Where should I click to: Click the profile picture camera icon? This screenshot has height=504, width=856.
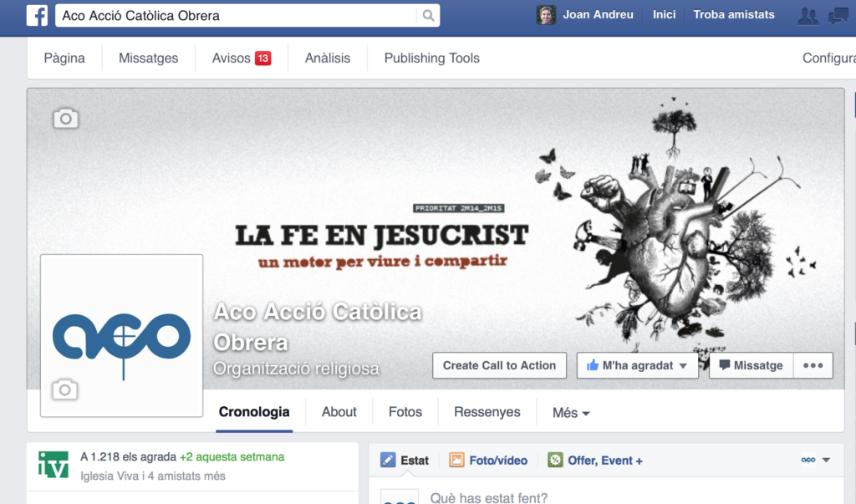click(65, 389)
